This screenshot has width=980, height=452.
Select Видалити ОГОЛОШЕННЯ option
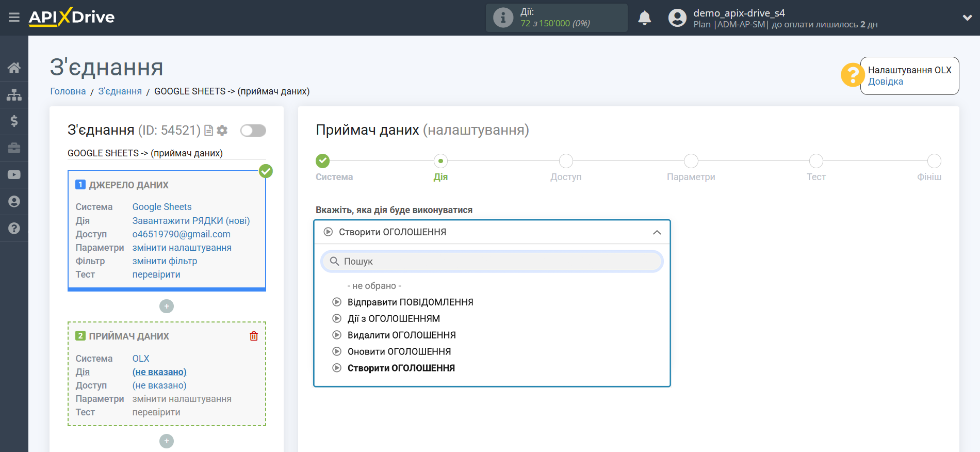tap(401, 335)
